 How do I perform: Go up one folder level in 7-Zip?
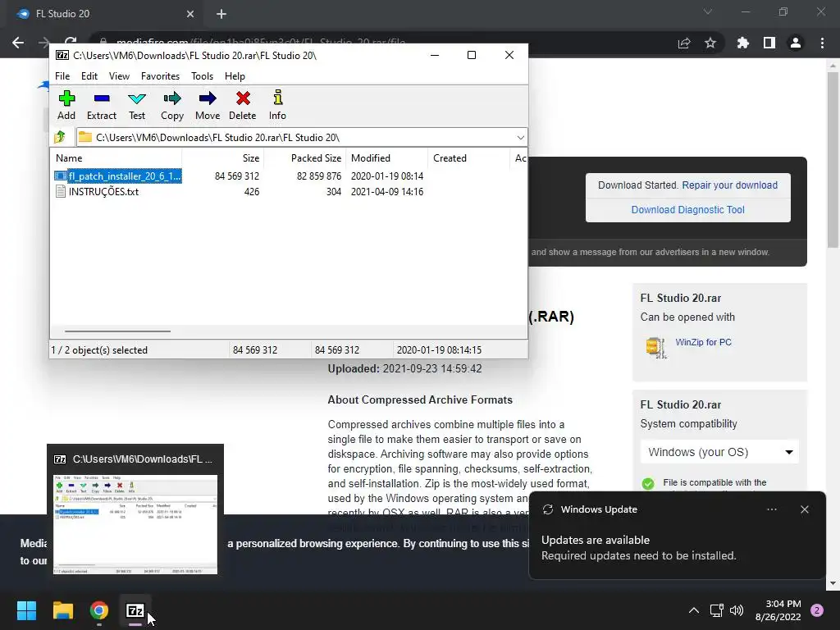60,137
